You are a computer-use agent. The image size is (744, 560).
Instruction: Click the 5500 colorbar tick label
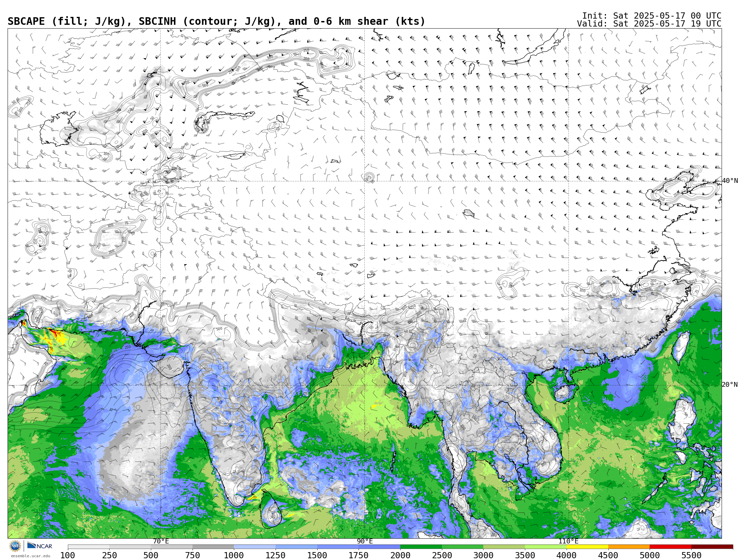(x=691, y=556)
